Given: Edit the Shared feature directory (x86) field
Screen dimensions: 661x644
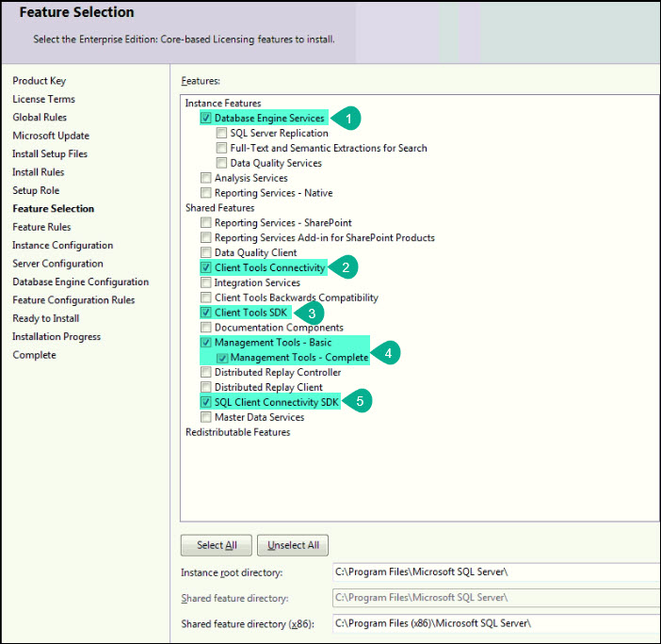Looking at the screenshot, I should (496, 623).
